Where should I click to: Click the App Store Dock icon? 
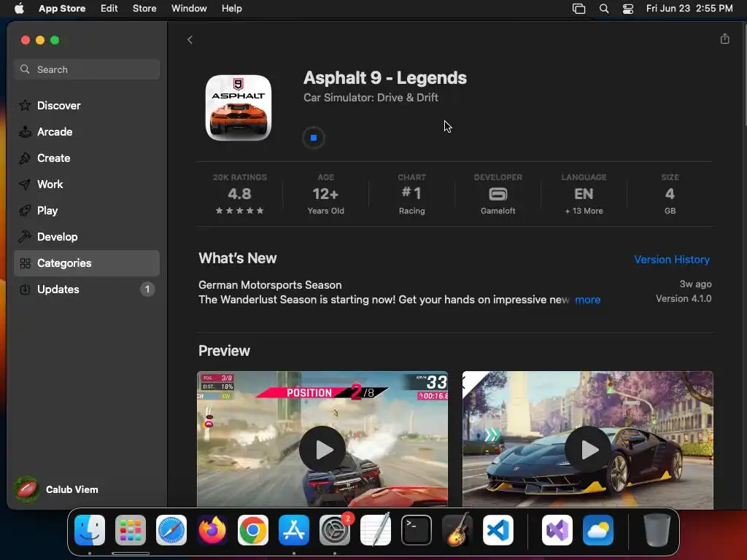[294, 530]
